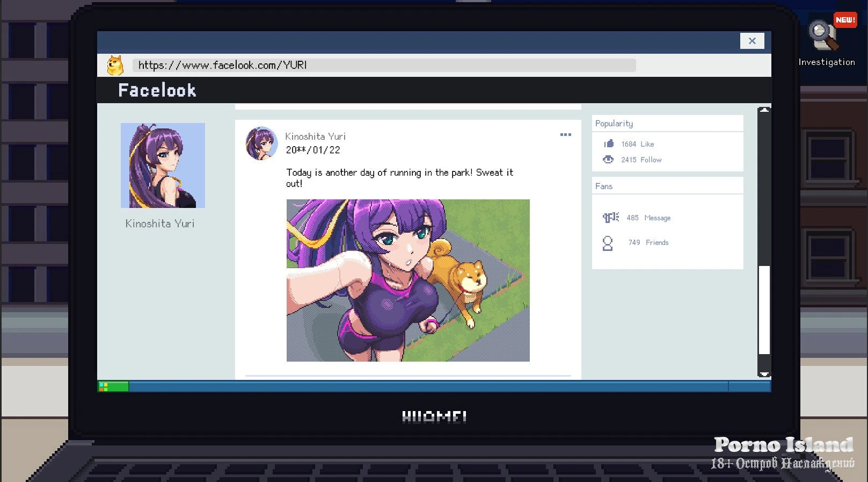Click the thumbs-up Like icon
Viewport: 868px width, 482px height.
point(609,144)
